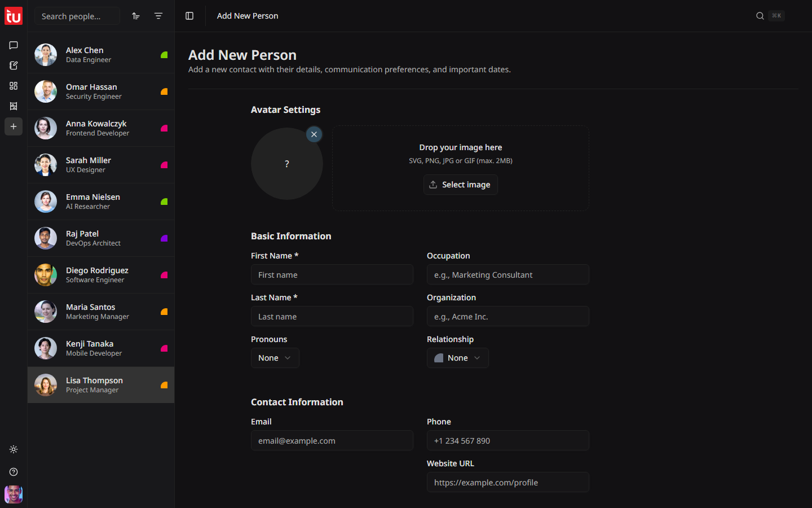
Task: Open the dashboard grid sidebar icon
Action: pyautogui.click(x=14, y=86)
